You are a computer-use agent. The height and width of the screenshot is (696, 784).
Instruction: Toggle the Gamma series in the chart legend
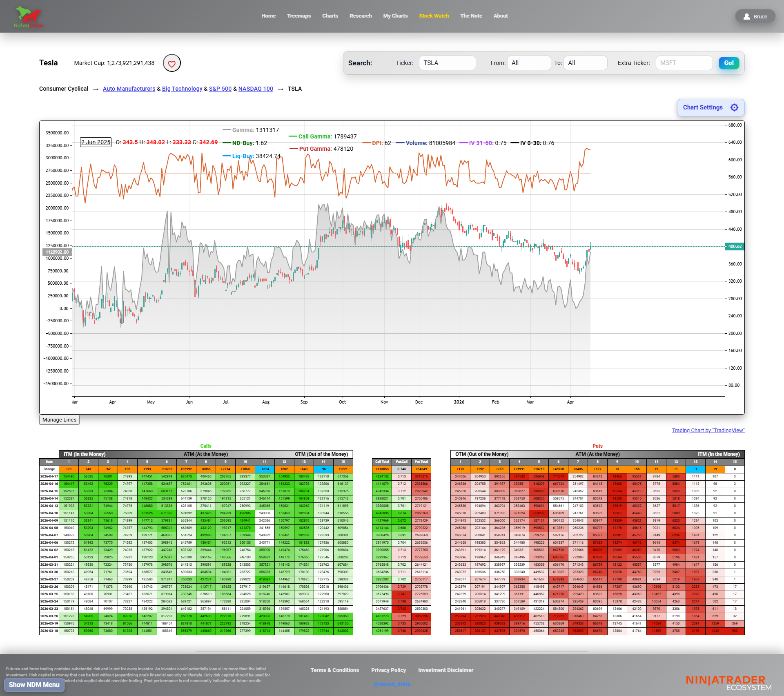(251, 130)
